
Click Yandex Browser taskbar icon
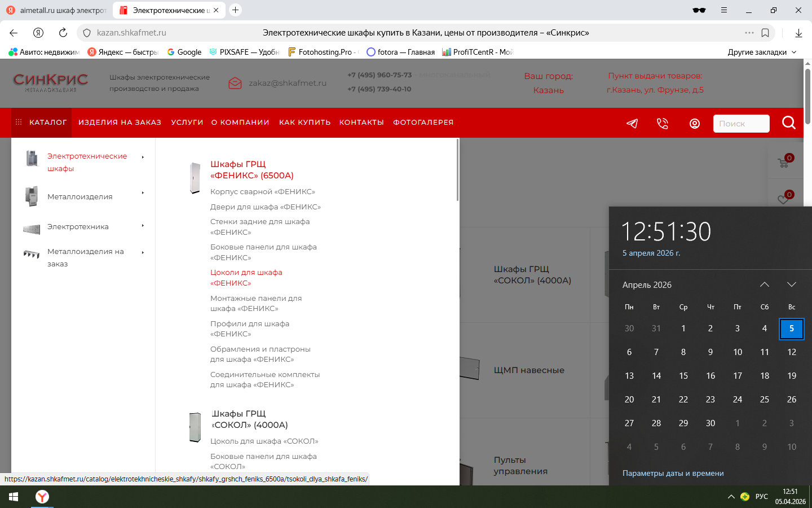42,497
